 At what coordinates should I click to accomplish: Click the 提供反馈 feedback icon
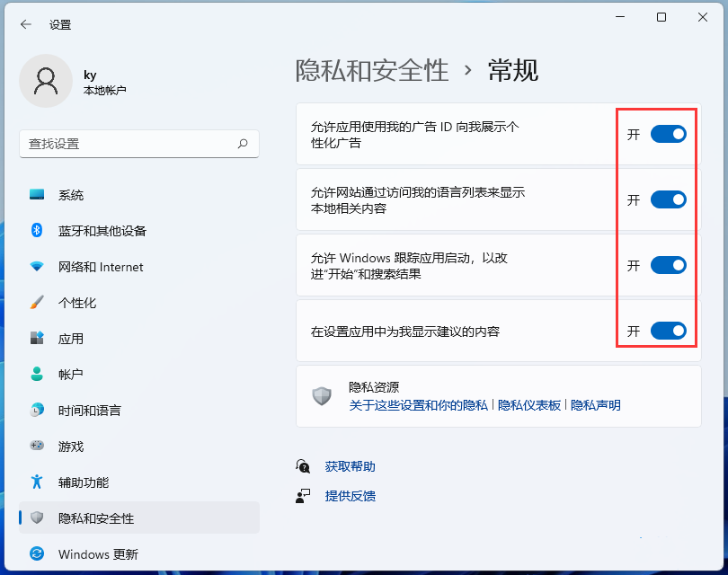coord(303,496)
